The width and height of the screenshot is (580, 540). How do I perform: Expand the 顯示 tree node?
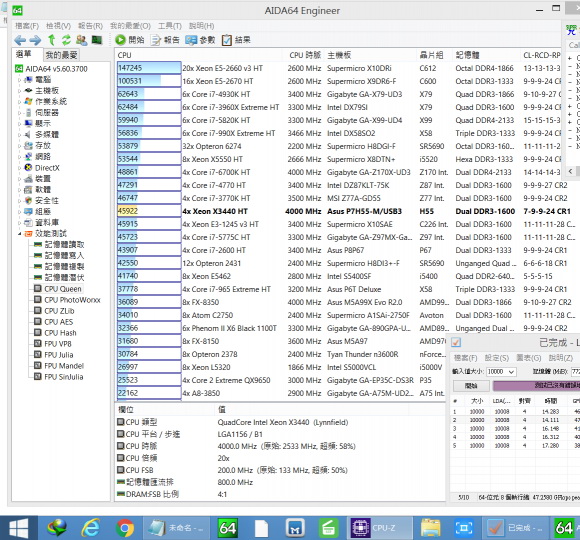coord(20,124)
